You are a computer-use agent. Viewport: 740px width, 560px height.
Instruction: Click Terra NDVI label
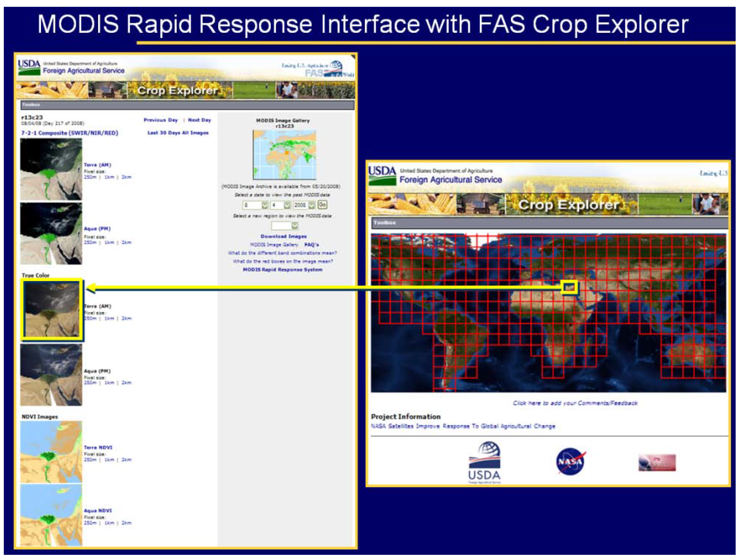coord(98,447)
